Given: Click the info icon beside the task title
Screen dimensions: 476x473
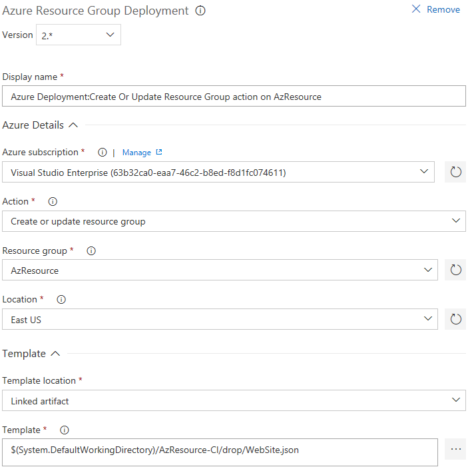Looking at the screenshot, I should pos(200,11).
